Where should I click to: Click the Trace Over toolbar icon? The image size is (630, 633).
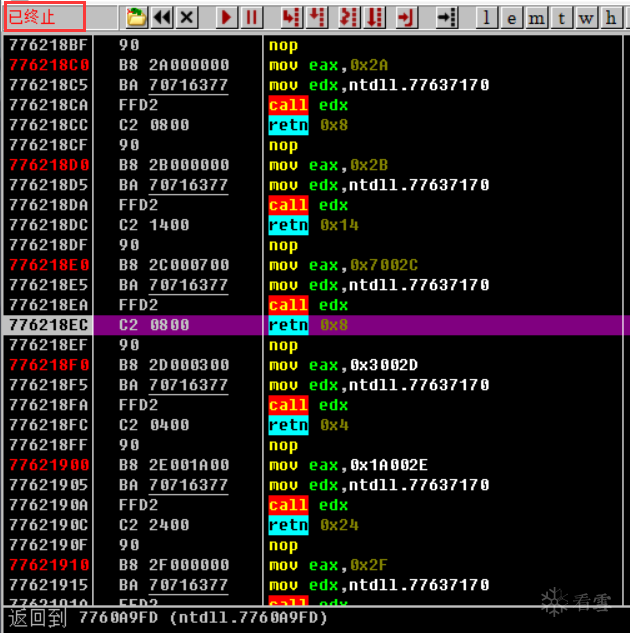point(375,18)
